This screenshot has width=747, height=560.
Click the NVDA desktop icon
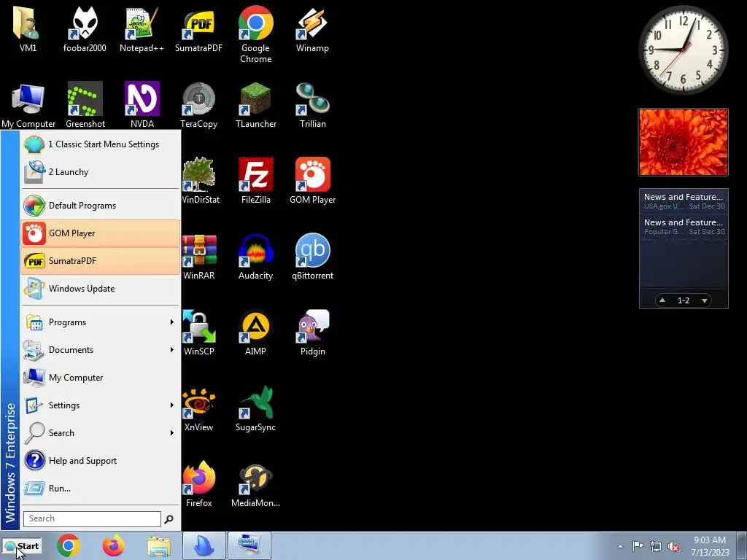[x=142, y=105]
